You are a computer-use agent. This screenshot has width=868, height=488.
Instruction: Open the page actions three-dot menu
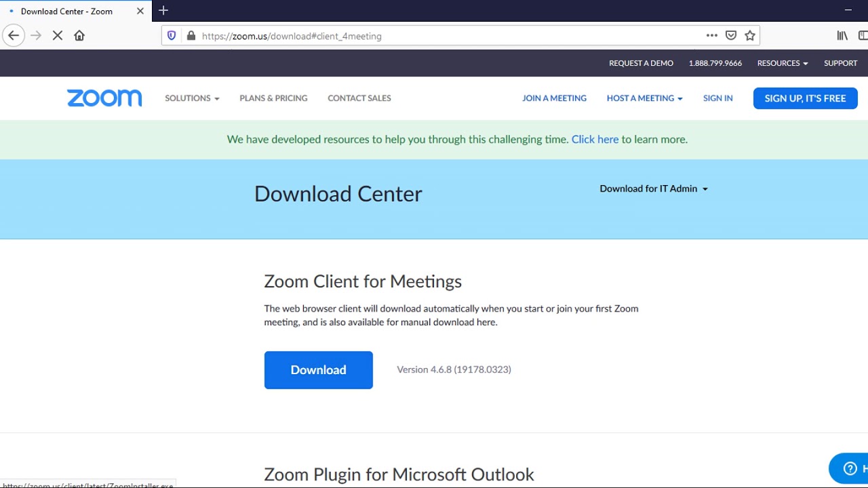click(x=711, y=36)
